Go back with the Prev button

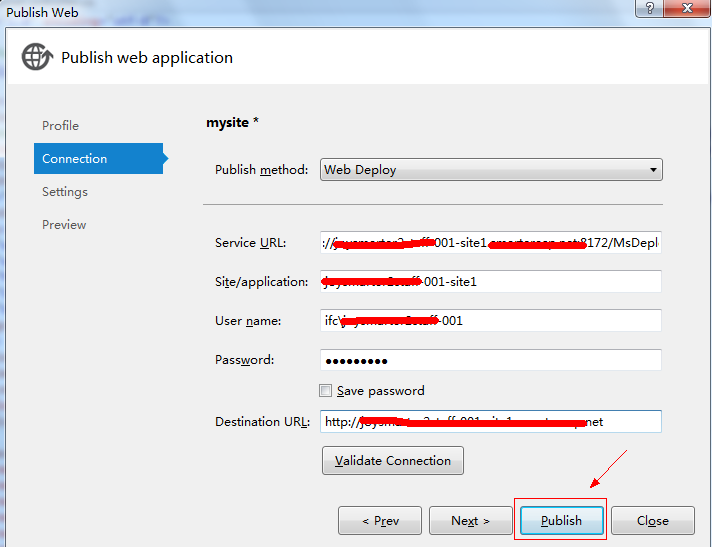click(x=379, y=520)
